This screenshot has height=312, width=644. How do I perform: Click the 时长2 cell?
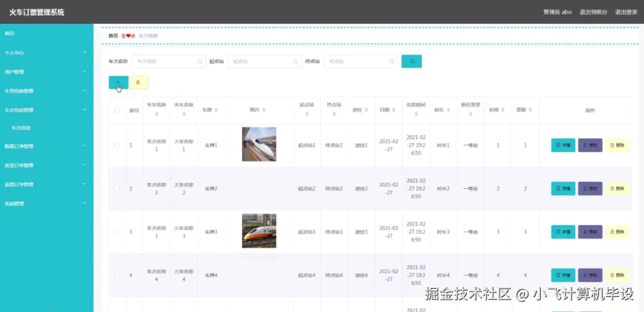click(443, 189)
